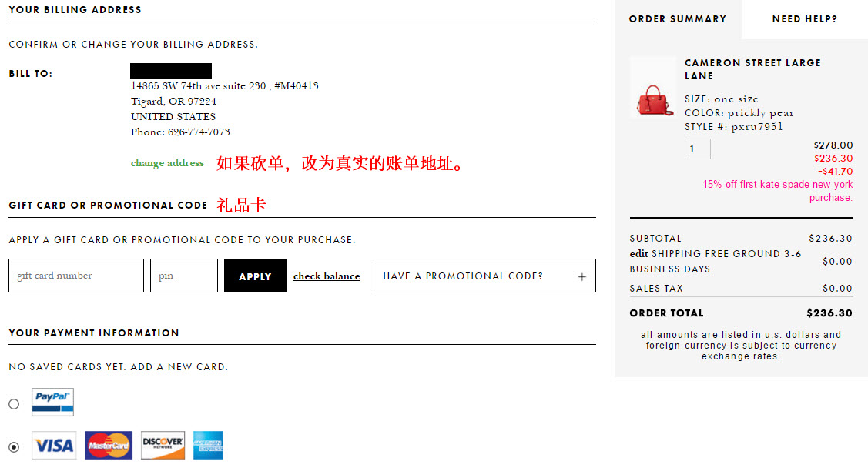Click the Visa card logo
Viewport: 868px width, 468px height.
click(54, 446)
